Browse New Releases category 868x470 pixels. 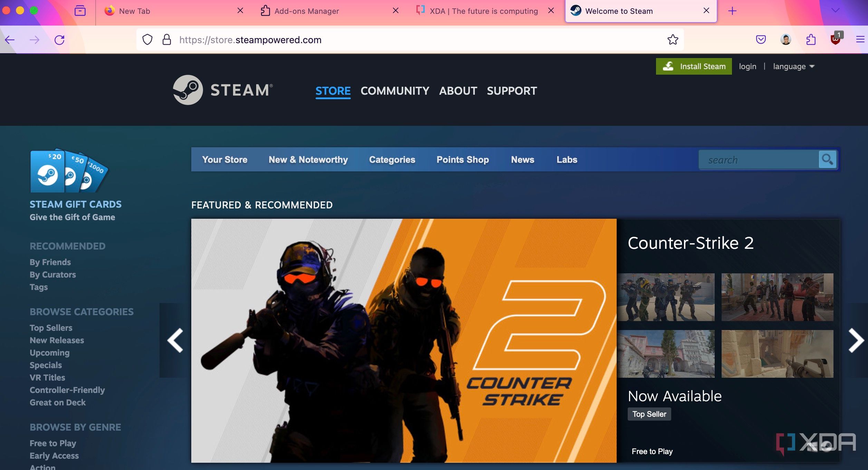(x=57, y=340)
